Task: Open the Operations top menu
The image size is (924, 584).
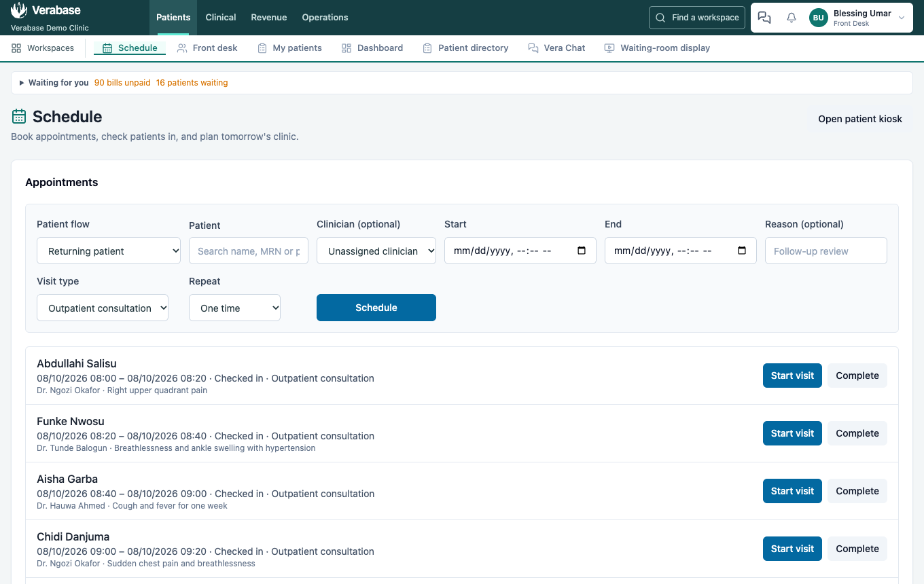Action: [x=325, y=18]
